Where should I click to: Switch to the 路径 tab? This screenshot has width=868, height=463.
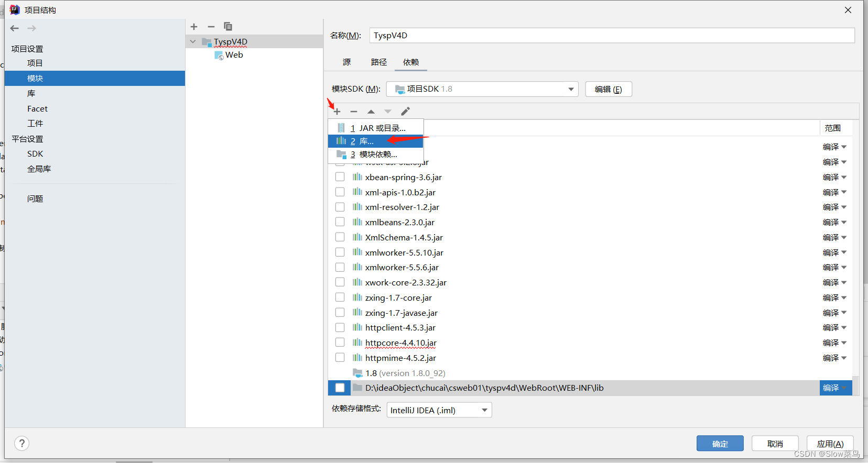point(378,62)
